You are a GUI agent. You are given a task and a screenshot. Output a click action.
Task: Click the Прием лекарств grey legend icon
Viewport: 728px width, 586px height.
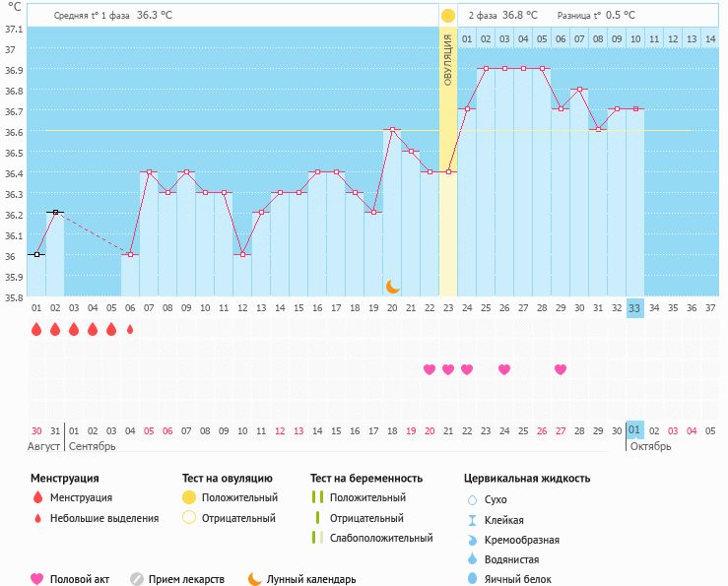point(137,579)
